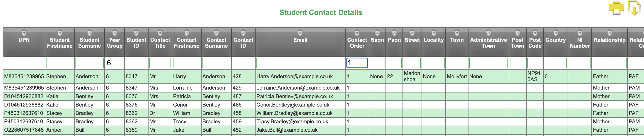Click the yellow printer icon
The height and width of the screenshot is (136, 644).
616,8
